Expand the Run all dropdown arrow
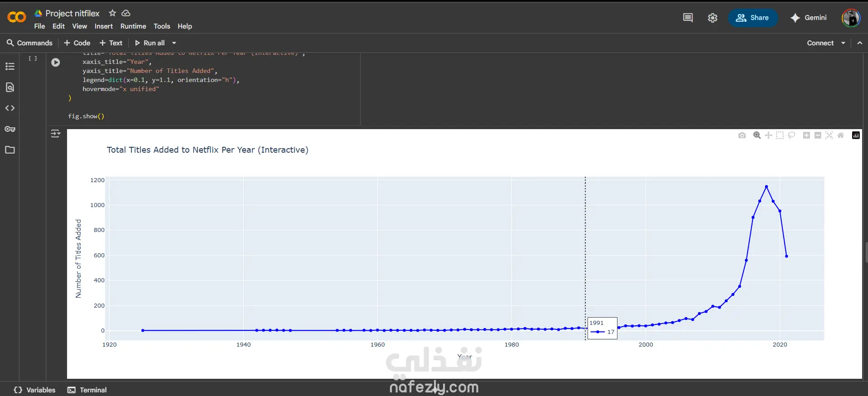The image size is (868, 396). (174, 43)
